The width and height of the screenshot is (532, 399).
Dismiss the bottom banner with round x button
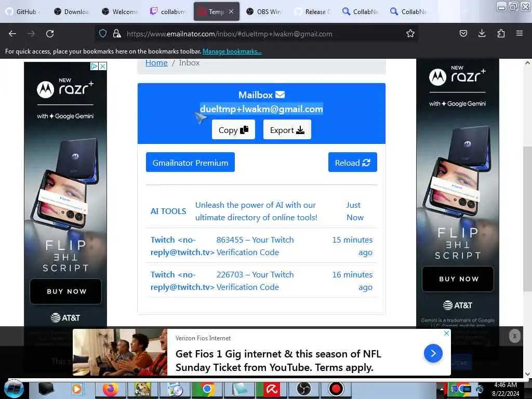[x=514, y=336]
